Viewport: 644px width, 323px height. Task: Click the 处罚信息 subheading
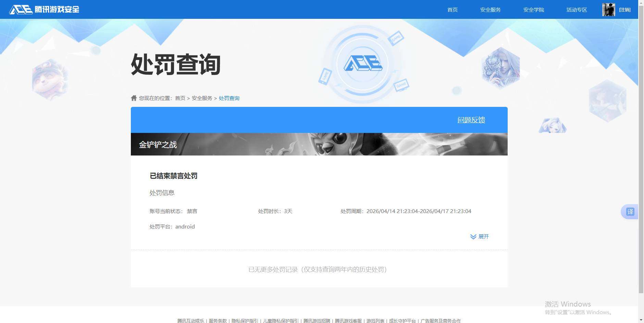coord(162,193)
